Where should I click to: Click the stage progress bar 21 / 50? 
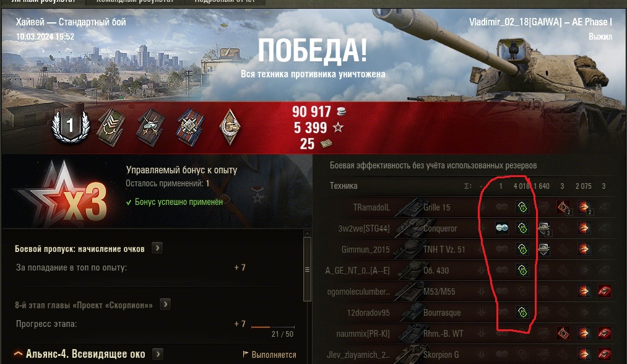click(x=273, y=327)
